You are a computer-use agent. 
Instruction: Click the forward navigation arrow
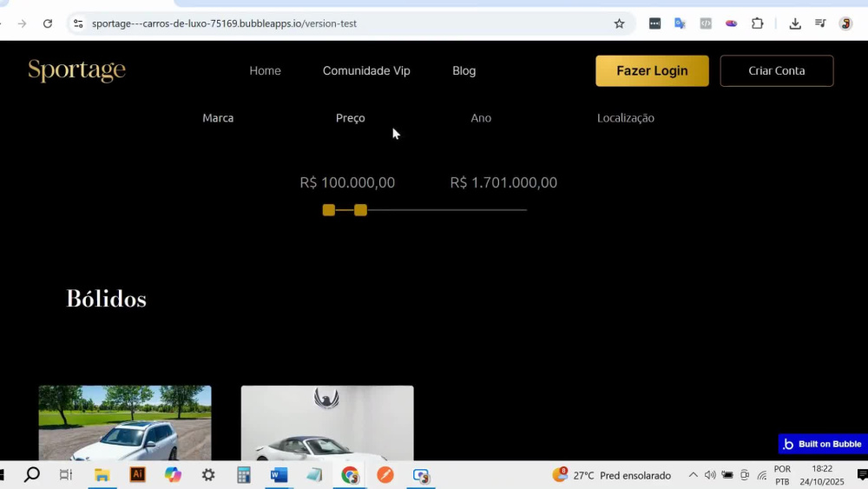click(x=22, y=23)
